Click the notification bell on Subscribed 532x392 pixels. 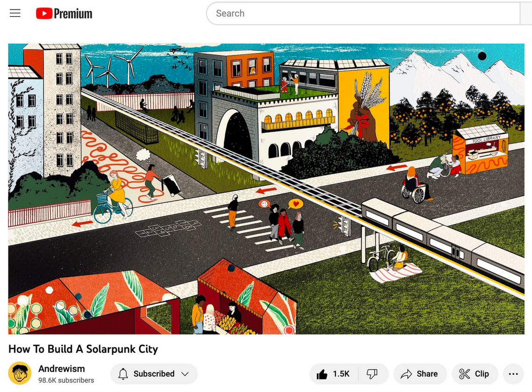(x=123, y=374)
